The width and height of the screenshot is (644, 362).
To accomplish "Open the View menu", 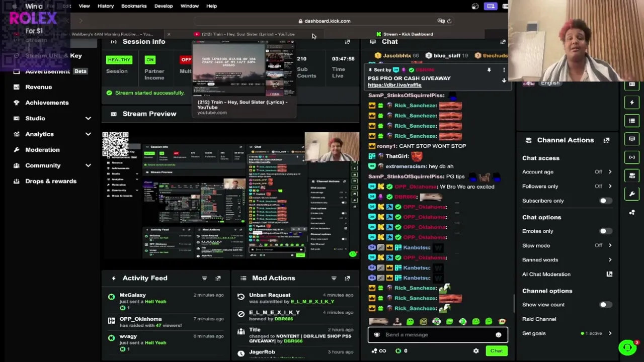I will click(x=84, y=6).
